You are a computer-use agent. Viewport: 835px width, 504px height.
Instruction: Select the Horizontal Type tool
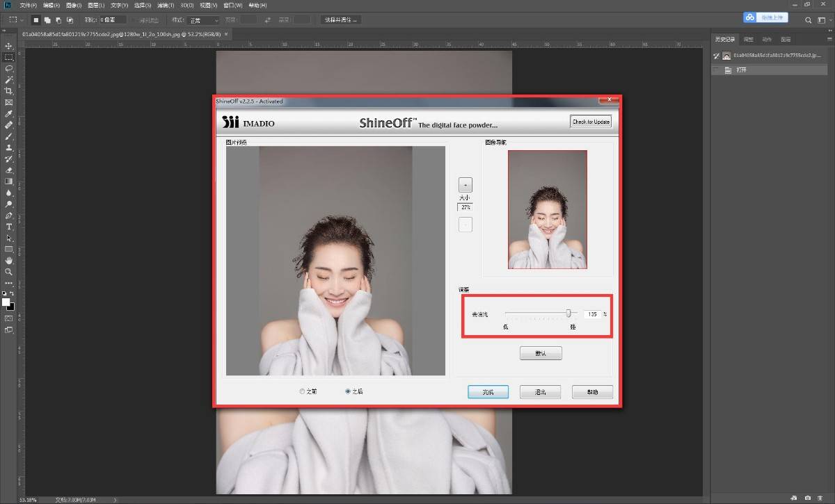(9, 227)
